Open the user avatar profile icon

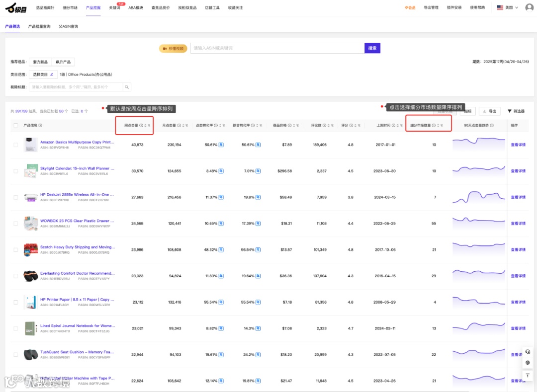click(529, 7)
